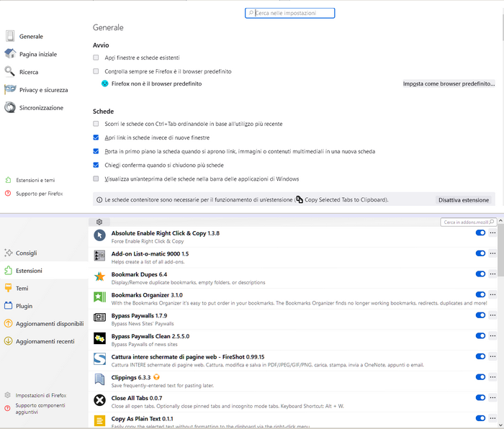Open the add-ons gear tools menu

pos(99,222)
